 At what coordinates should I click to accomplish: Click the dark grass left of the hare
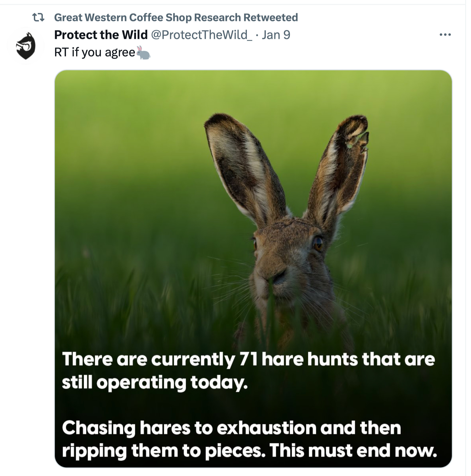coord(131,289)
